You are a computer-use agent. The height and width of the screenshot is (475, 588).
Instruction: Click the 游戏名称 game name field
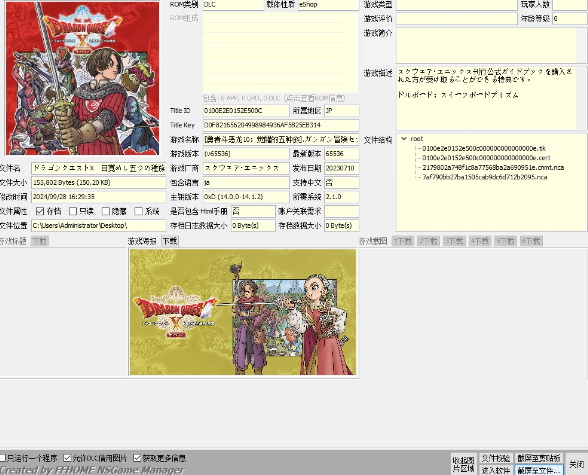281,139
